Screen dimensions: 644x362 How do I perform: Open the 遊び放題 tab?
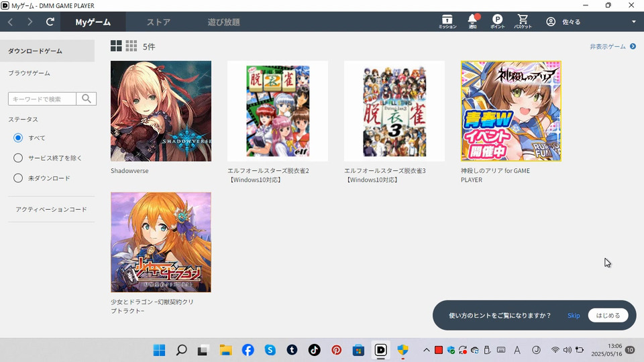224,21
